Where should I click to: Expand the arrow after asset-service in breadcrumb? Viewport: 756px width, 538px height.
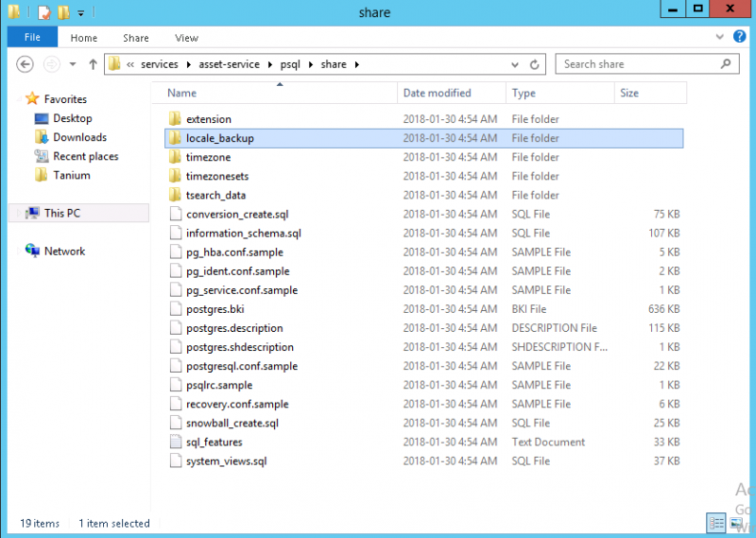click(x=270, y=64)
